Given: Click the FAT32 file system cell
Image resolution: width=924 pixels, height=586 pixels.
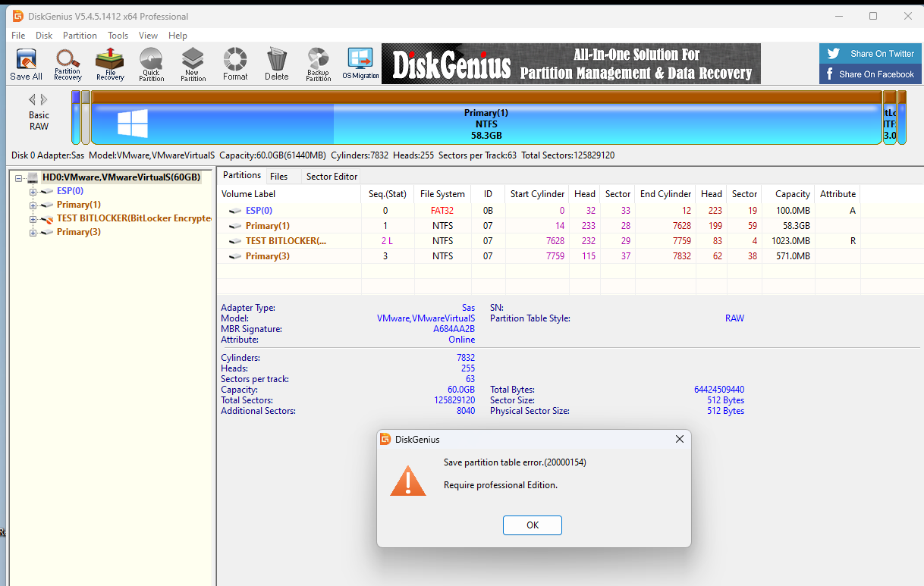Looking at the screenshot, I should point(442,210).
